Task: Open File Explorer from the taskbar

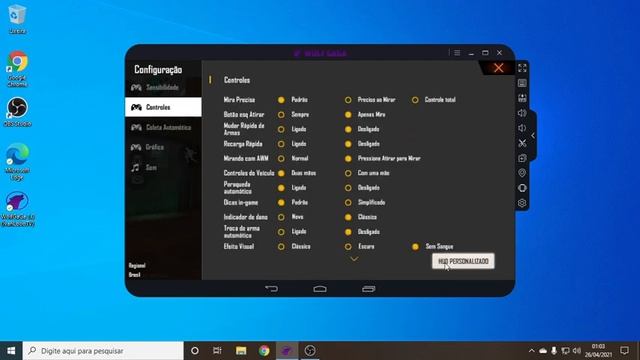Action: (241, 351)
